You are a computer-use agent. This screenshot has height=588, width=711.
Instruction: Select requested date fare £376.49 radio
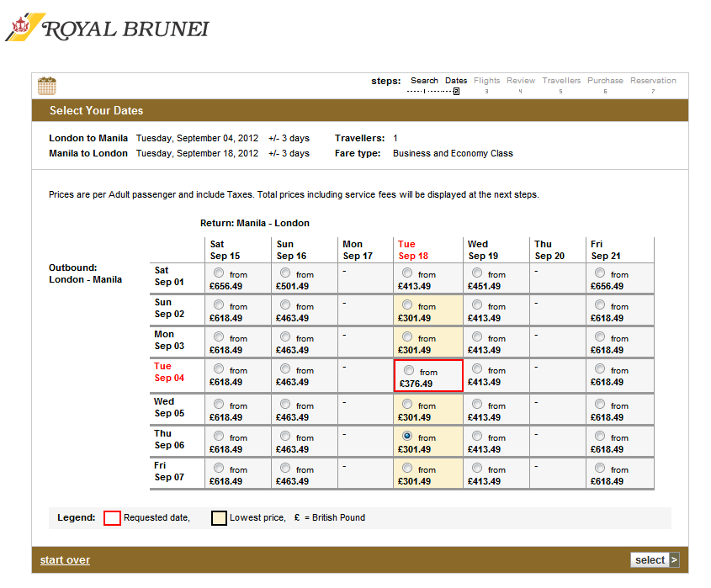click(409, 370)
